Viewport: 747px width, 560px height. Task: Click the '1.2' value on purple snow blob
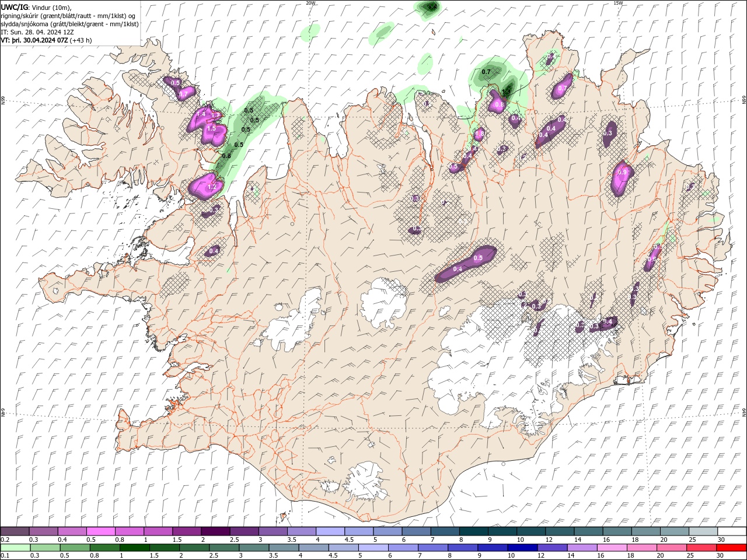tap(212, 187)
